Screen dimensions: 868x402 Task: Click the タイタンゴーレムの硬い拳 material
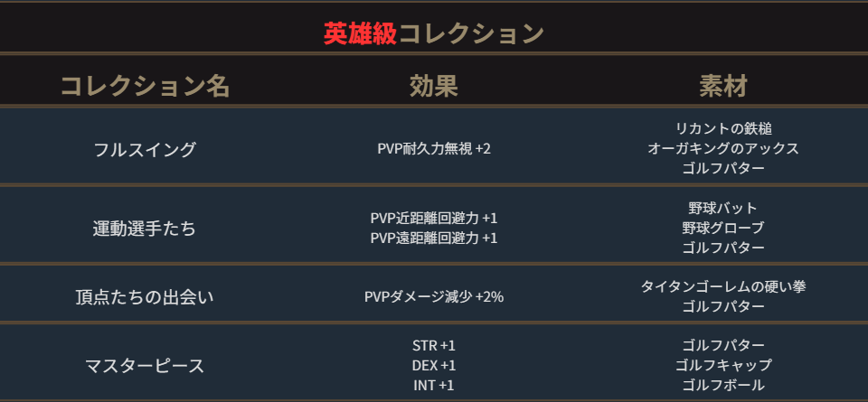point(723,286)
